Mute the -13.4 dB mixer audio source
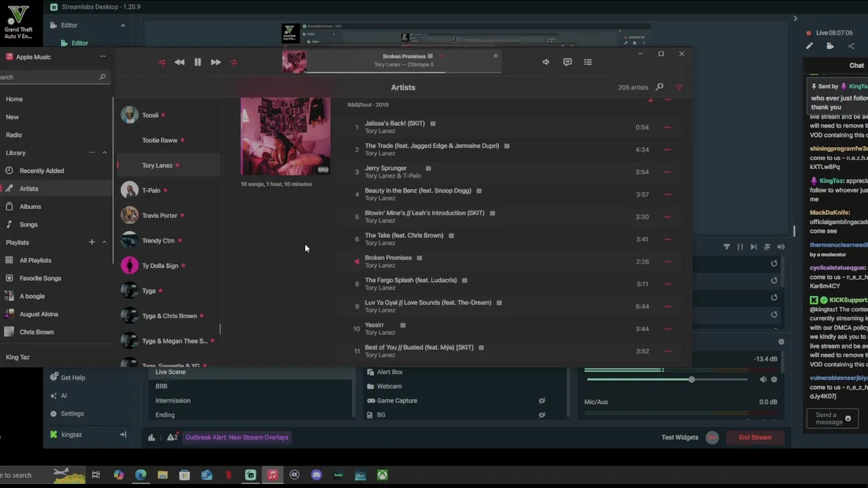 (763, 380)
